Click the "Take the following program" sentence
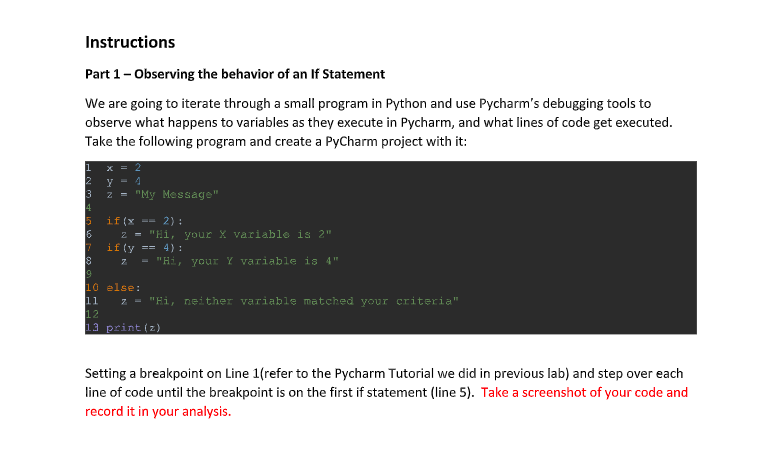765x453 pixels. click(x=276, y=141)
